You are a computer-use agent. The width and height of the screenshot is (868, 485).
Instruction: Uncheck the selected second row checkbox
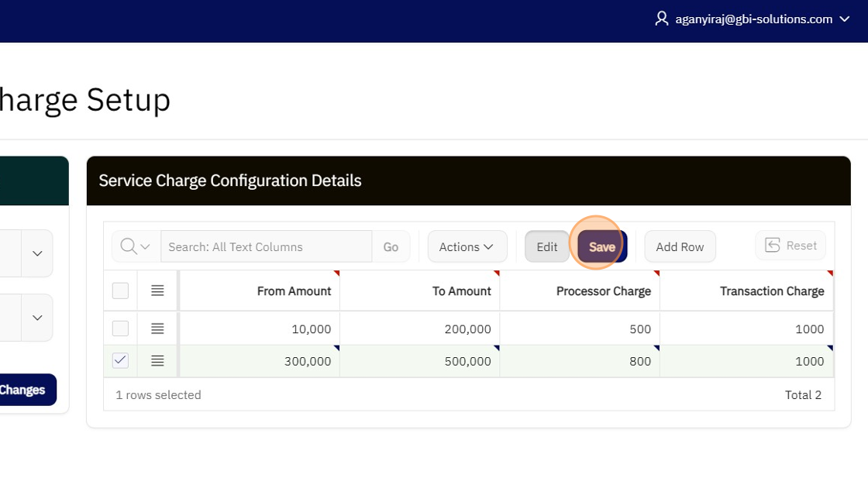click(120, 361)
